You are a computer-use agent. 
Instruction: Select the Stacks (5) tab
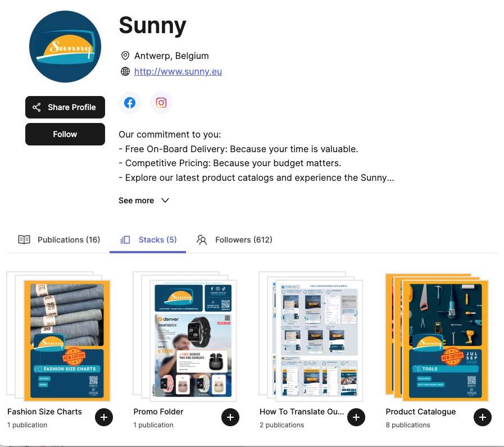pyautogui.click(x=148, y=240)
